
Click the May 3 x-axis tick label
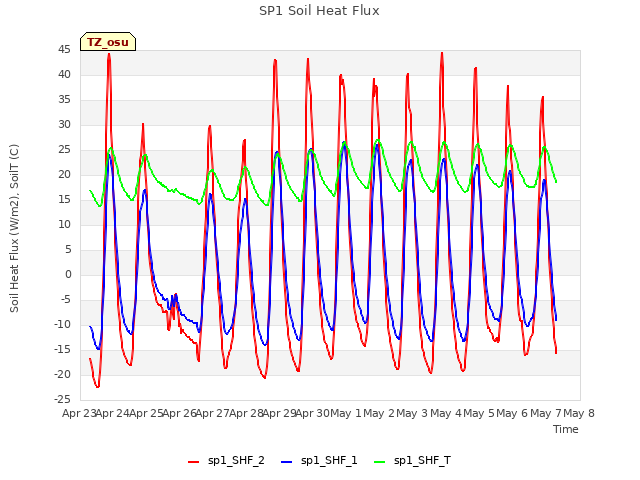coord(413,413)
